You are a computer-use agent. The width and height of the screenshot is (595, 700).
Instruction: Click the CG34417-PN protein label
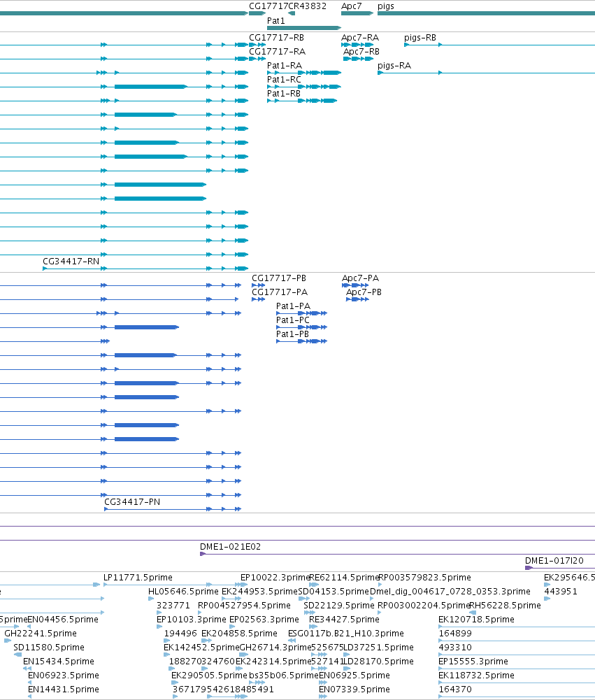coord(132,502)
